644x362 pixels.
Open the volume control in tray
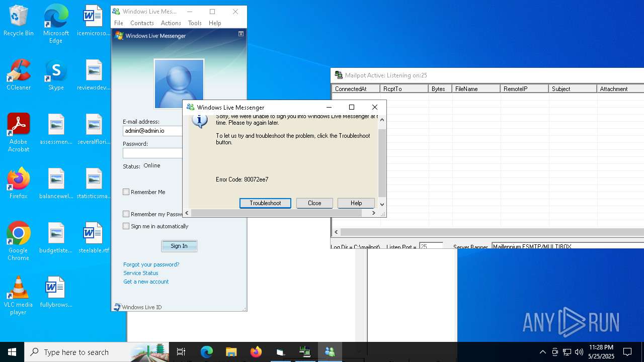[x=579, y=352]
